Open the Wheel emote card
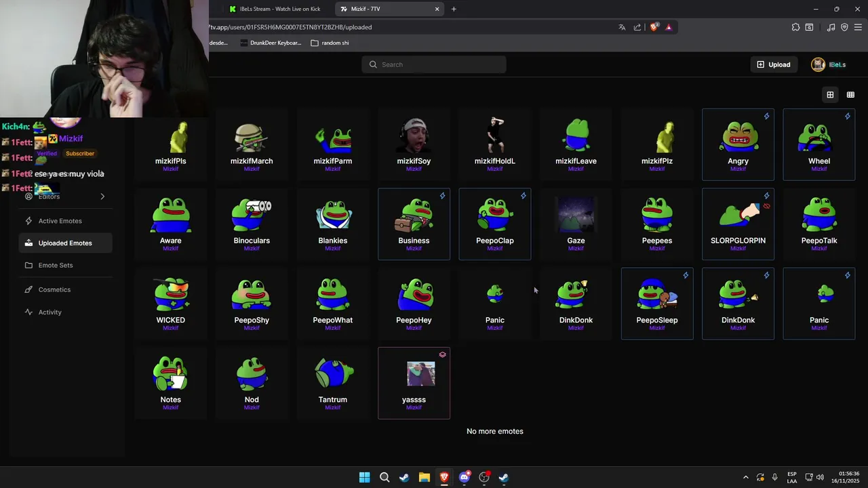This screenshot has height=488, width=868. coord(819,144)
